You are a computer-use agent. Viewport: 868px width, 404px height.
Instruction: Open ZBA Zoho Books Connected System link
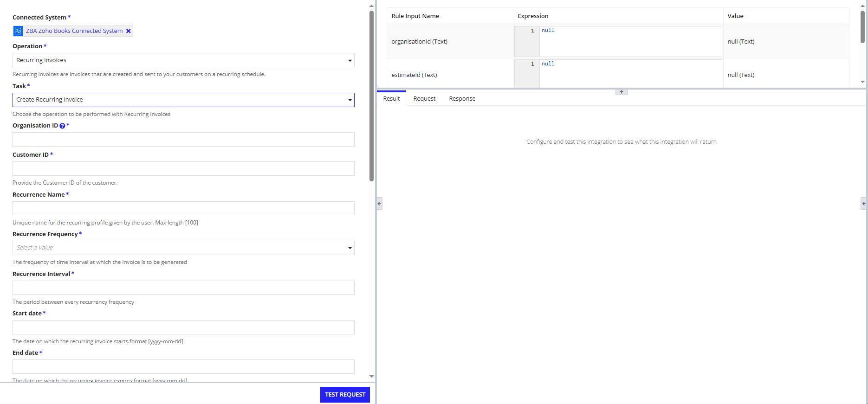74,31
